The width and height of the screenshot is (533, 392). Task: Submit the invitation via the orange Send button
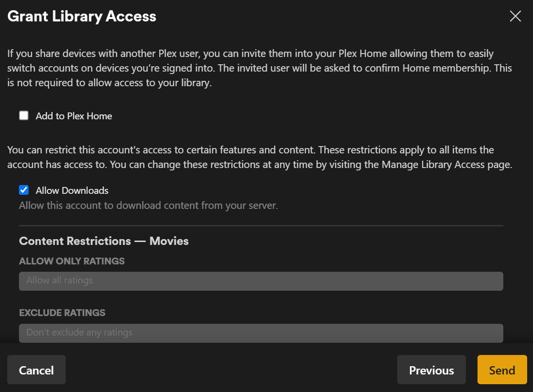[502, 370]
